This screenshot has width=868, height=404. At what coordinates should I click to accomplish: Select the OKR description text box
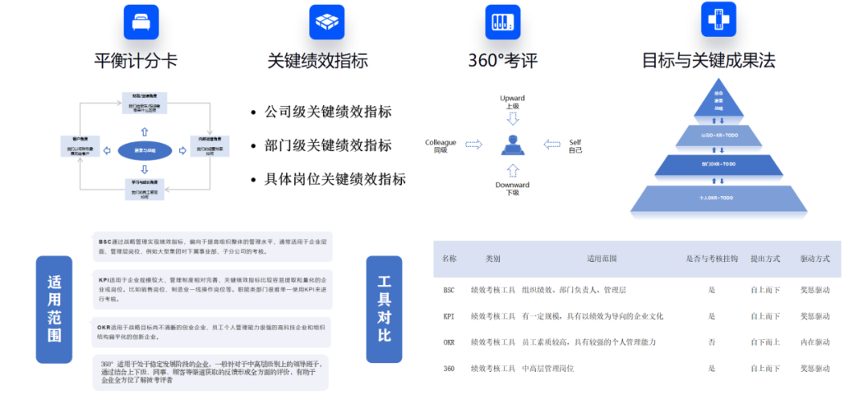(211, 332)
